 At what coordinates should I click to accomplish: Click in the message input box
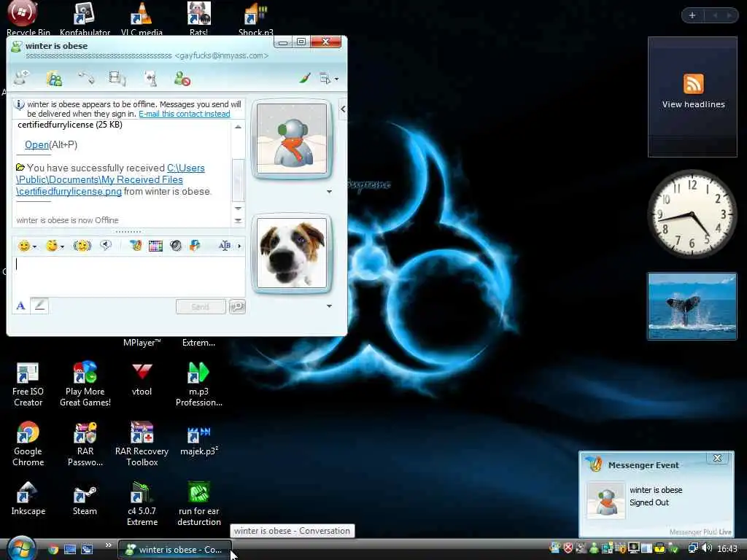(128, 276)
